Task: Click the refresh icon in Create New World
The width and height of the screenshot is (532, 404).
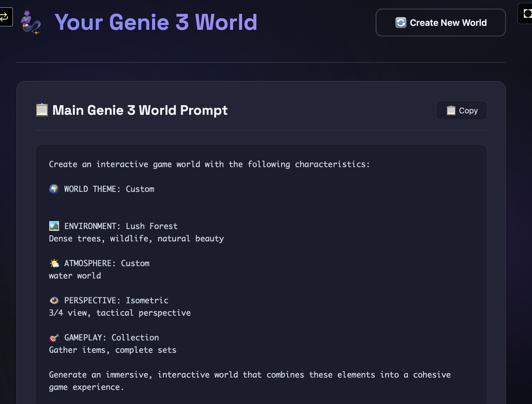Action: 401,23
